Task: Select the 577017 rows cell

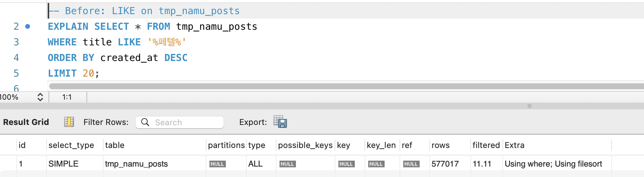Action: [445, 164]
